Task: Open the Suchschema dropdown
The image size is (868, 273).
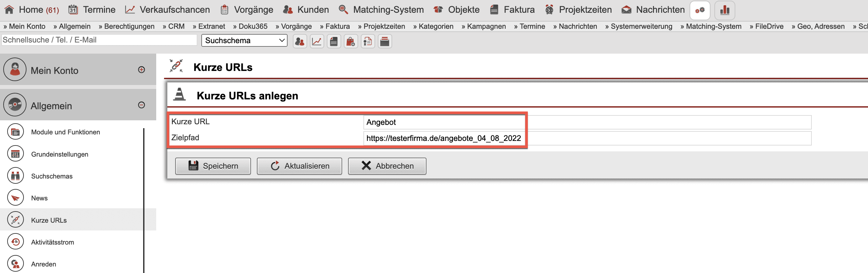Action: [x=244, y=41]
